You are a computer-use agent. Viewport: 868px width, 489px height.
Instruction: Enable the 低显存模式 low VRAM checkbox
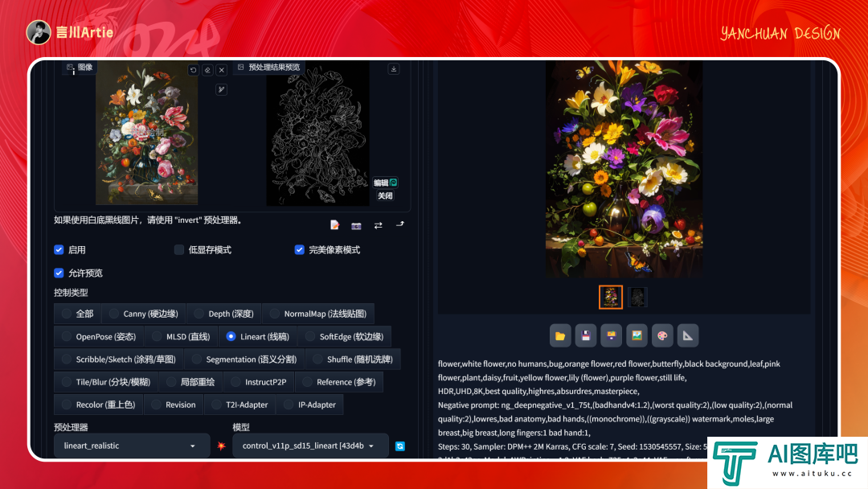coord(178,250)
